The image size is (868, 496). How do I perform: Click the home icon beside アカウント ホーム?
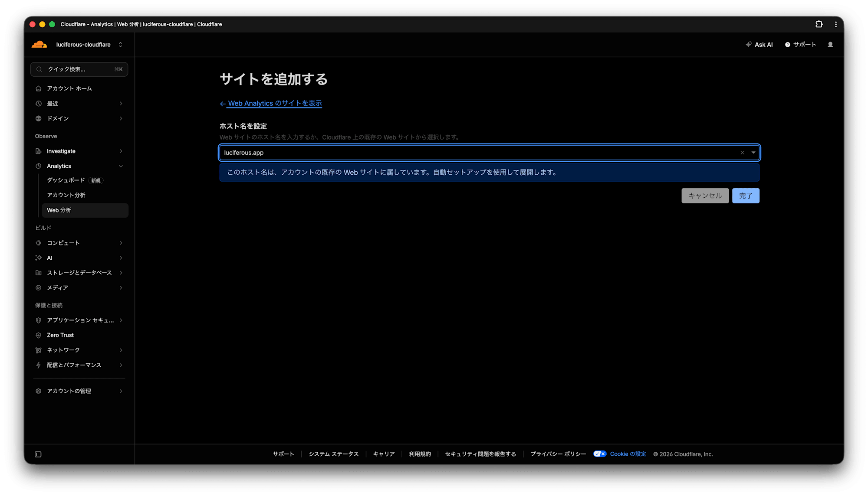click(39, 88)
